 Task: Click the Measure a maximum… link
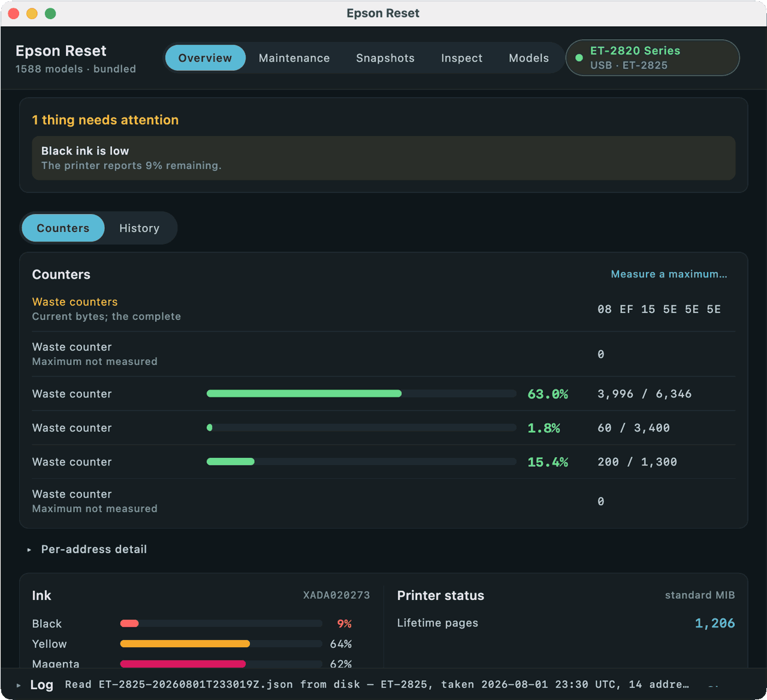click(669, 274)
